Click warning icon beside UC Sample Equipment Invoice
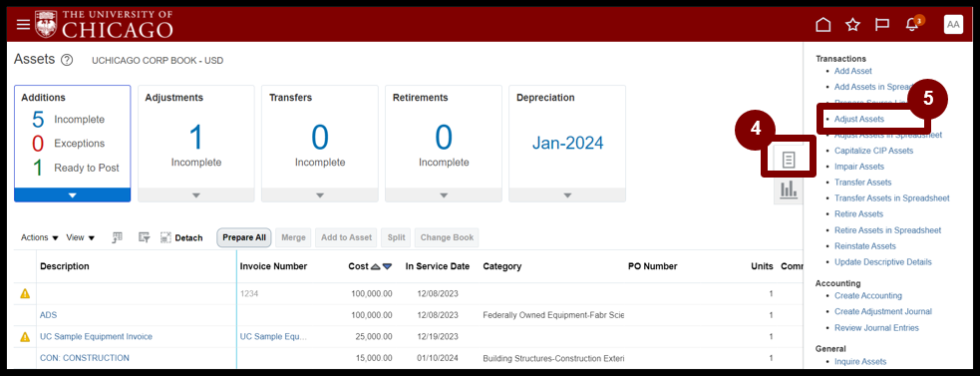This screenshot has width=980, height=376. click(25, 336)
